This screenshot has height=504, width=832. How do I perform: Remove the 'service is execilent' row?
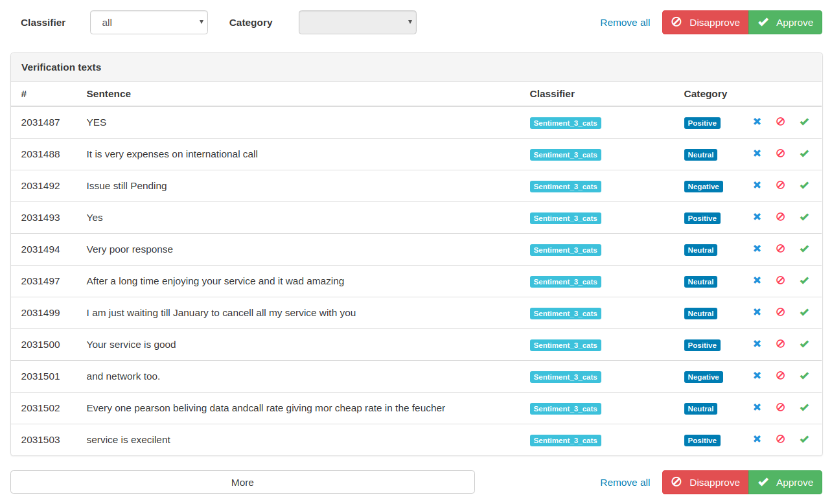click(757, 439)
